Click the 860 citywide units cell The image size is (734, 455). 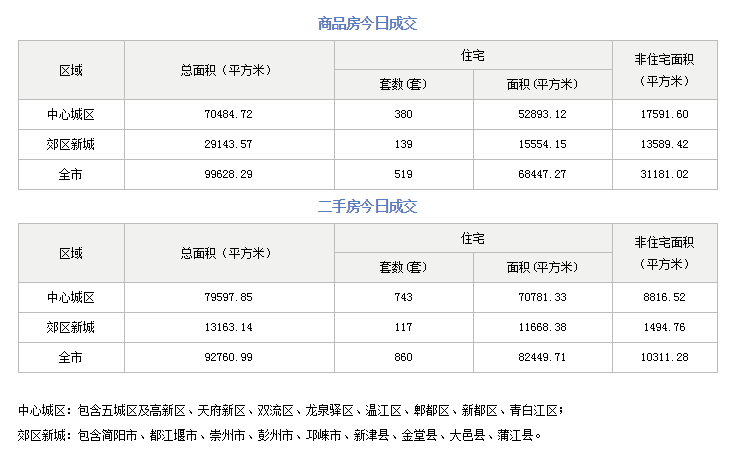click(403, 358)
